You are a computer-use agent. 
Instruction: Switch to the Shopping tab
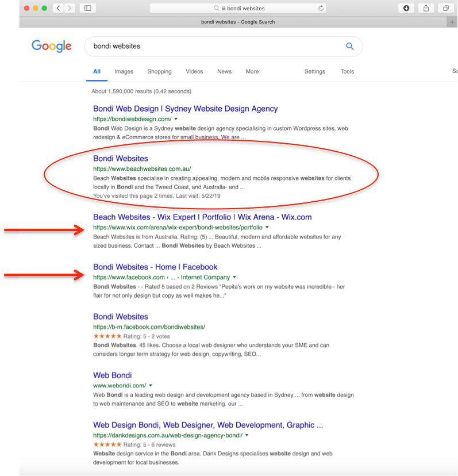(159, 71)
